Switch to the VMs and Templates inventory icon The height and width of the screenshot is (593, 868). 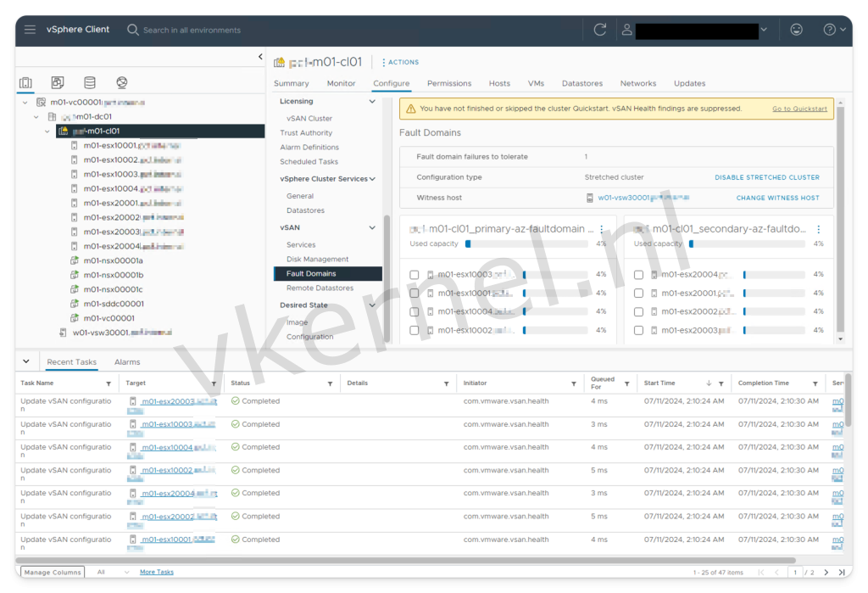tap(58, 82)
